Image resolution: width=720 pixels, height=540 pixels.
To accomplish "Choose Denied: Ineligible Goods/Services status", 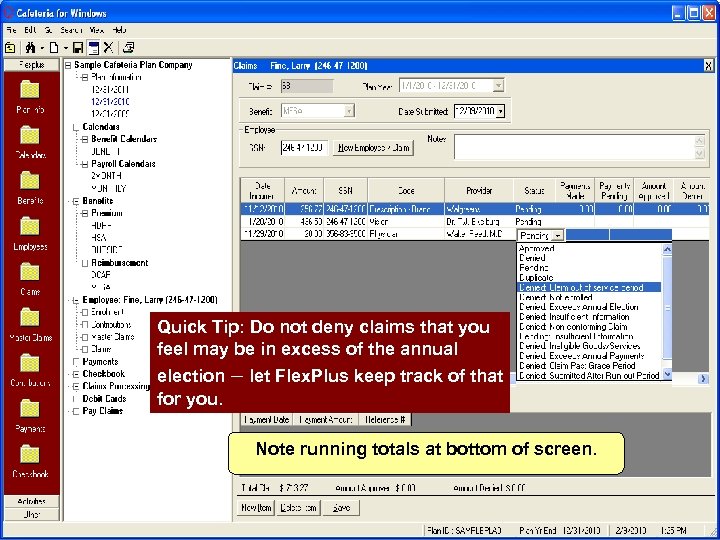I will pyautogui.click(x=589, y=346).
